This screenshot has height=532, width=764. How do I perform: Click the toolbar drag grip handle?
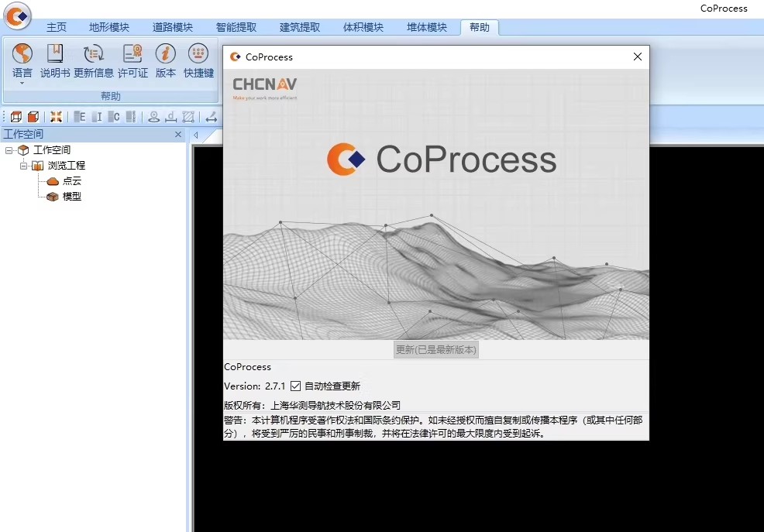[4, 117]
